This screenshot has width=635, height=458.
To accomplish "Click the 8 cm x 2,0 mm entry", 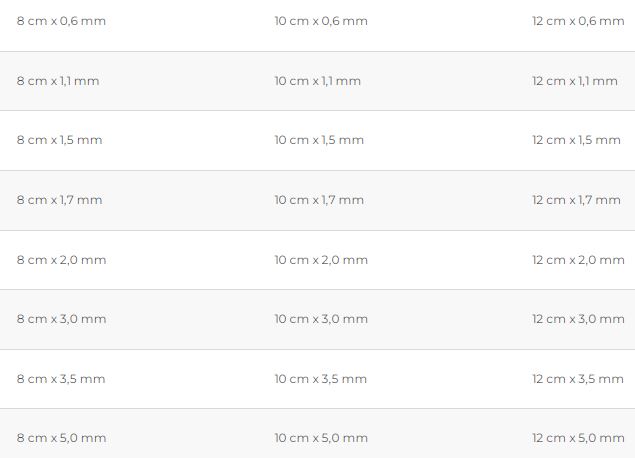I will [x=61, y=260].
